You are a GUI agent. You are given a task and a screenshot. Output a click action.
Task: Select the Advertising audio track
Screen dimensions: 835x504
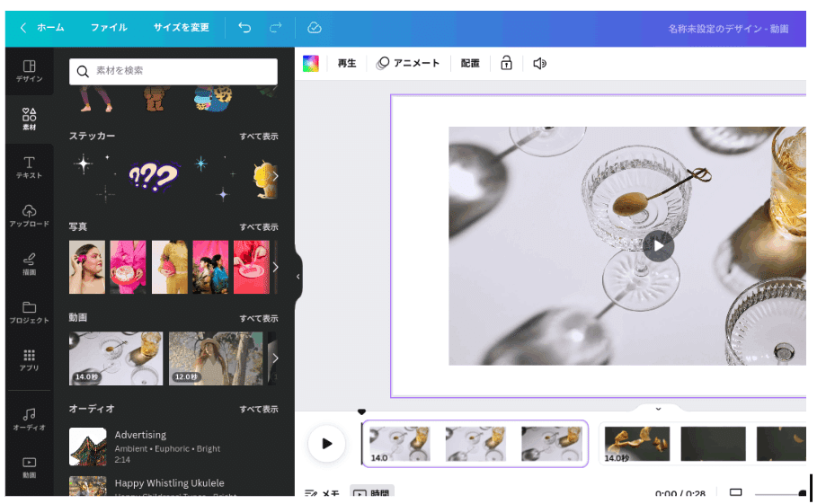tap(173, 447)
